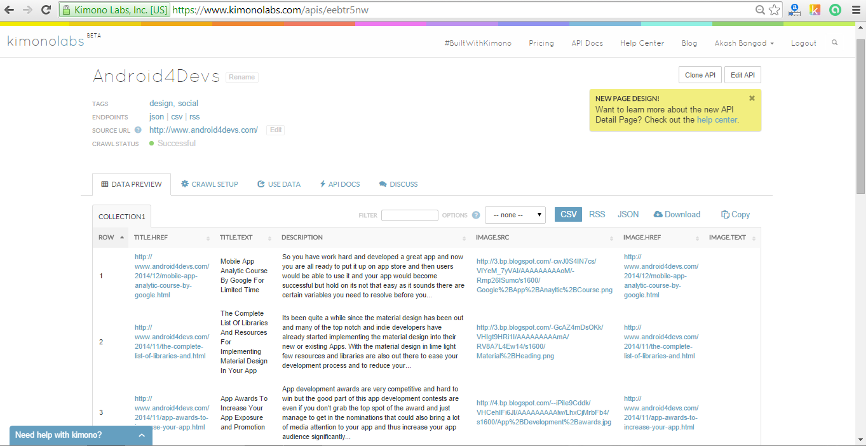Open row 3 image.href app-awards link
Viewport: 868px width, 446px height.
pos(661,413)
